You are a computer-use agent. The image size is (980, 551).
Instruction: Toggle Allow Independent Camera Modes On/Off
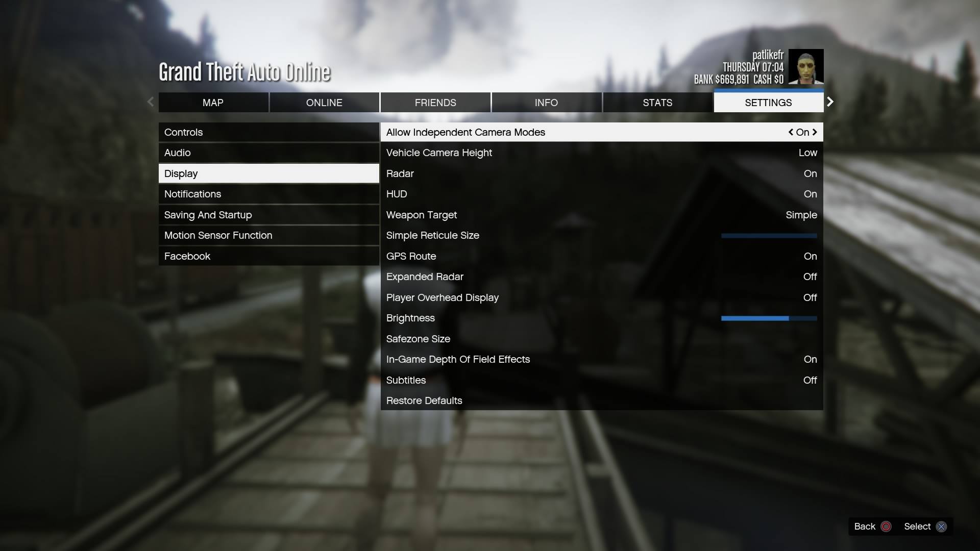tap(802, 133)
